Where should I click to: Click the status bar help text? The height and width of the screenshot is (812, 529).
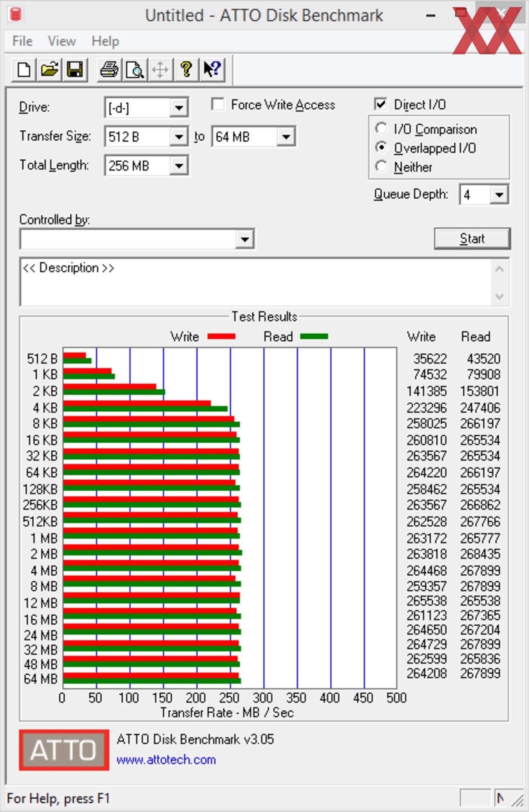(x=58, y=798)
